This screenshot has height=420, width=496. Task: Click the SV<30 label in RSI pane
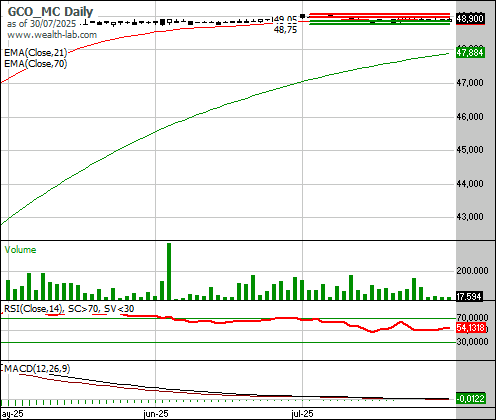(x=119, y=309)
